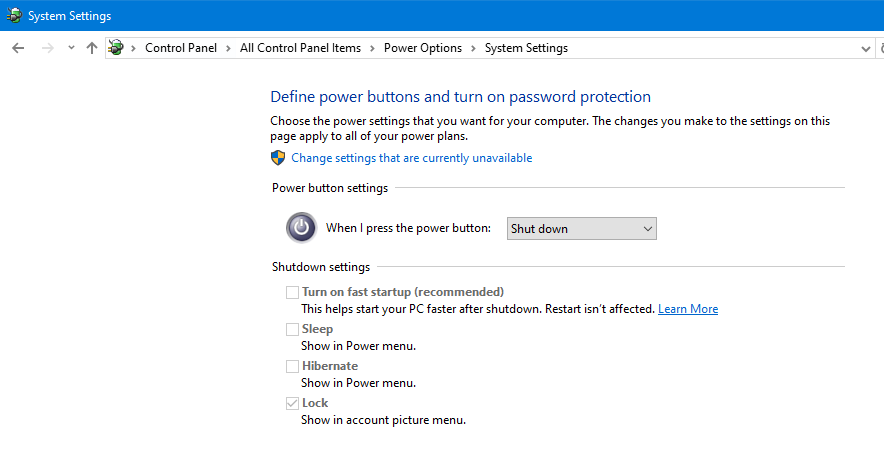Click the System Settings title bar icon
884x457 pixels.
tap(14, 16)
